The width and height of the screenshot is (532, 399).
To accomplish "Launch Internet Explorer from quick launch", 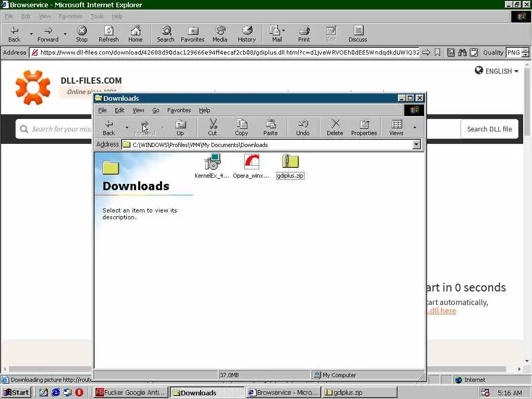I will tap(56, 392).
